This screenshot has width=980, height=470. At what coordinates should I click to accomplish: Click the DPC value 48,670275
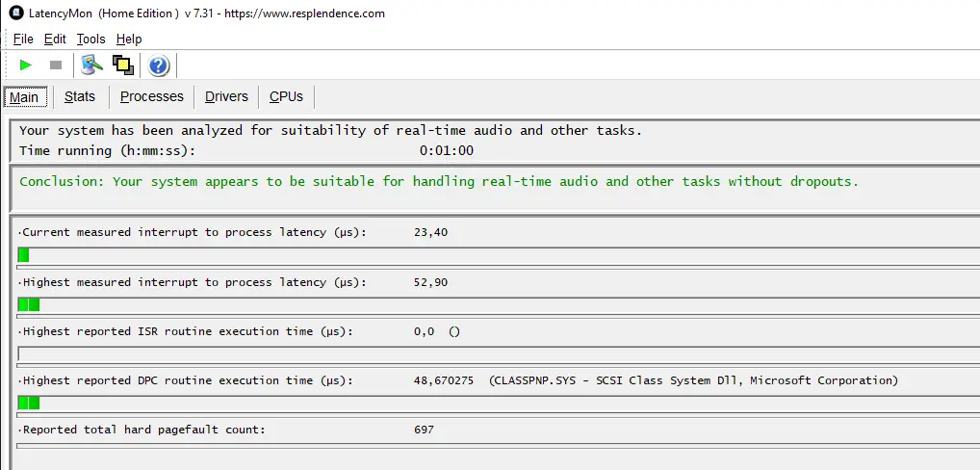point(444,380)
